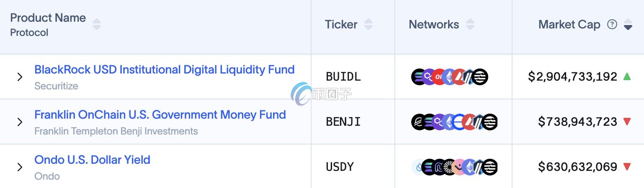Screen dimensions: 644x188
Task: Click the Aptos network icon in the BUIDL row
Action: (481, 77)
